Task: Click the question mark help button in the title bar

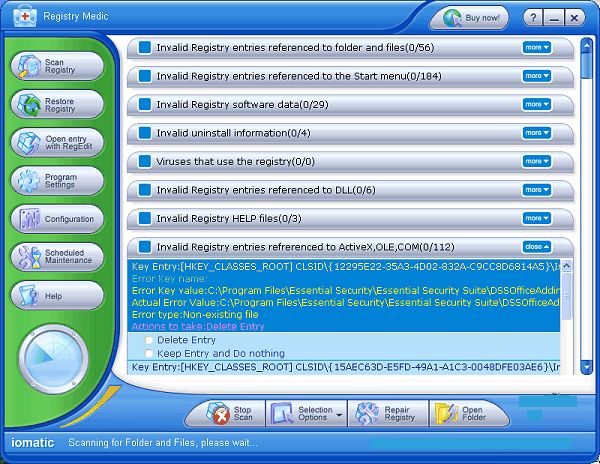Action: tap(535, 19)
